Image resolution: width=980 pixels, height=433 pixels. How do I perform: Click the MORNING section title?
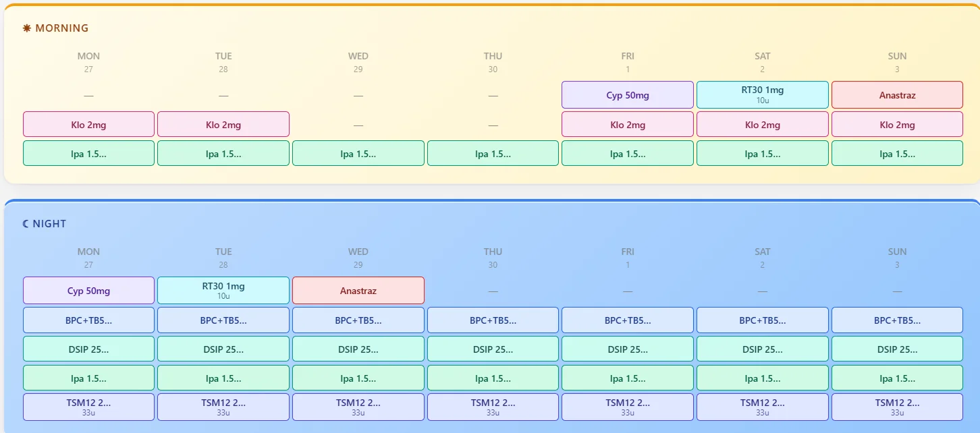[61, 28]
